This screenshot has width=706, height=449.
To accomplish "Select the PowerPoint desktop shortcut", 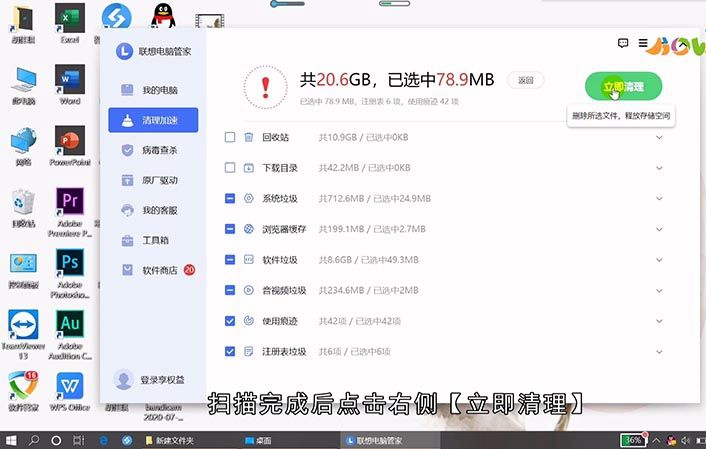I will 70,146.
